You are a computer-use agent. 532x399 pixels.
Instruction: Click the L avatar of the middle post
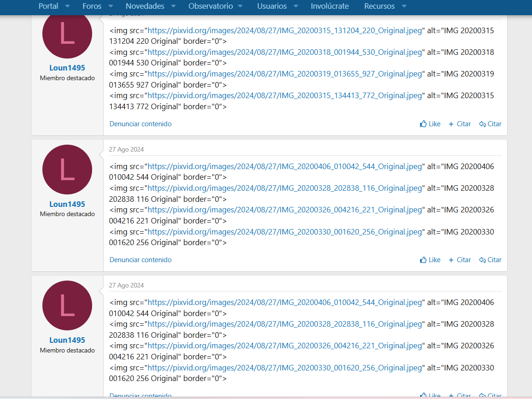67,170
